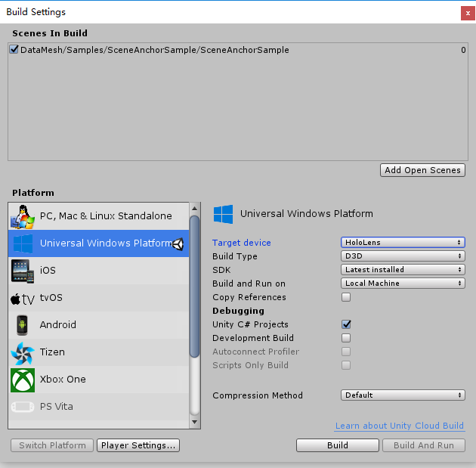The height and width of the screenshot is (468, 476).
Task: Click platform list scroll up arrow
Action: pos(195,209)
